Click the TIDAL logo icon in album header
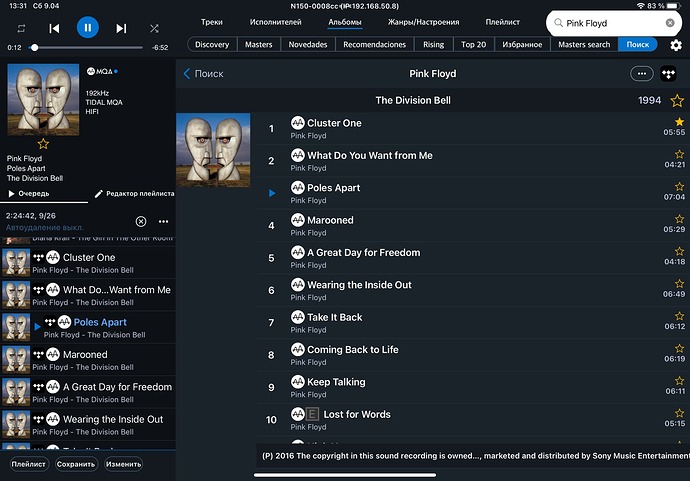Image resolution: width=690 pixels, height=481 pixels. (668, 73)
